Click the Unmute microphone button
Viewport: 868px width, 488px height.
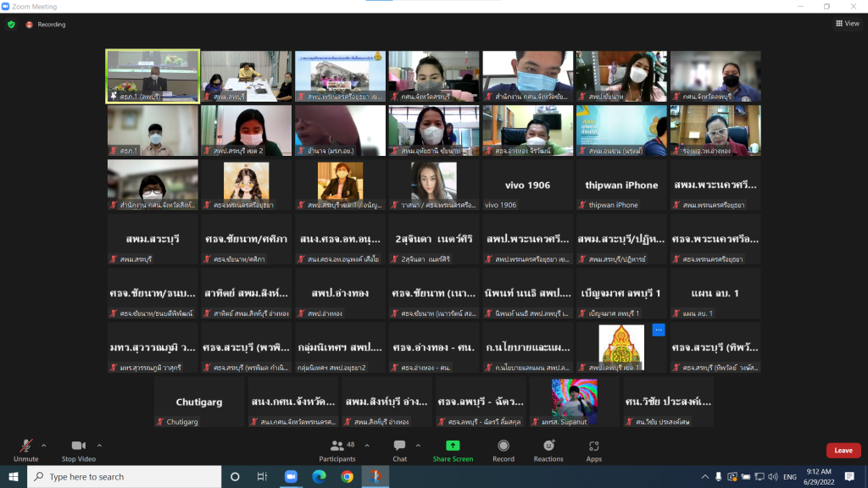point(26,451)
